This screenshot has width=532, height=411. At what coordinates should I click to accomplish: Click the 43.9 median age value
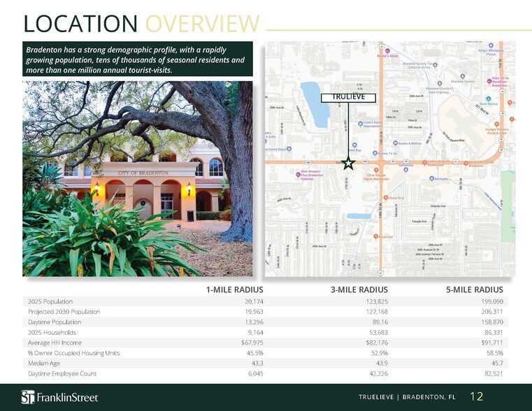pos(382,363)
